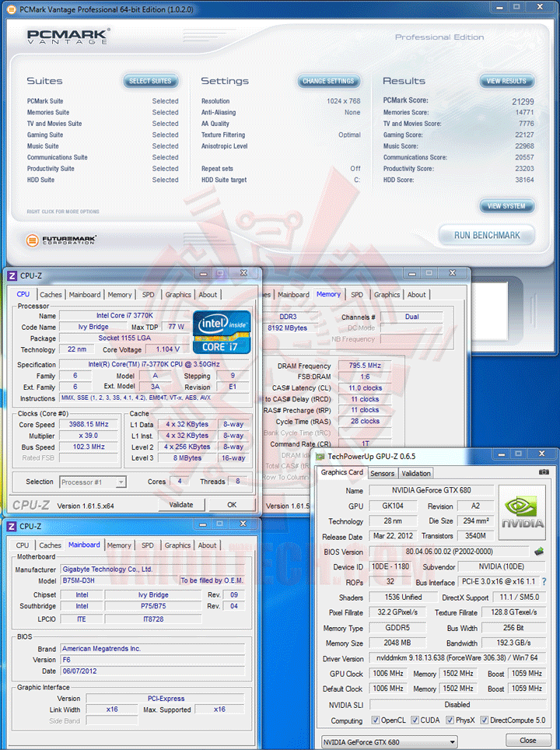Image resolution: width=560 pixels, height=750 pixels.
Task: Click the GPU-Z title bar icon
Action: coord(320,457)
